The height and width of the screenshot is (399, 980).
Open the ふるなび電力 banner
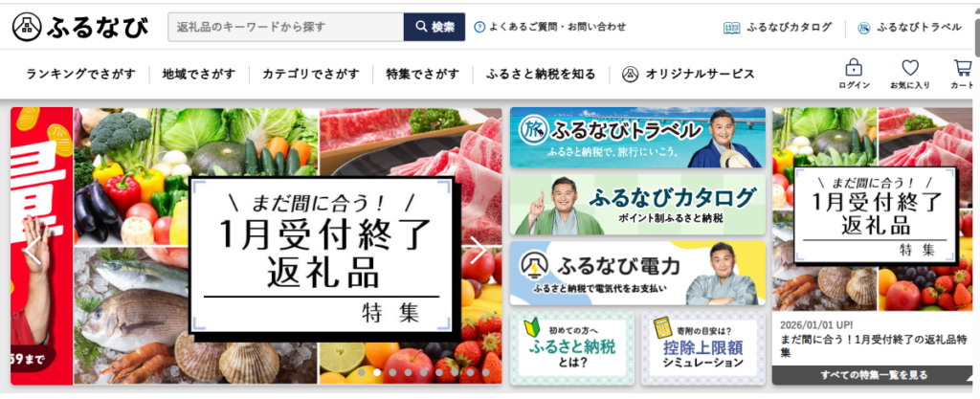pyautogui.click(x=637, y=273)
